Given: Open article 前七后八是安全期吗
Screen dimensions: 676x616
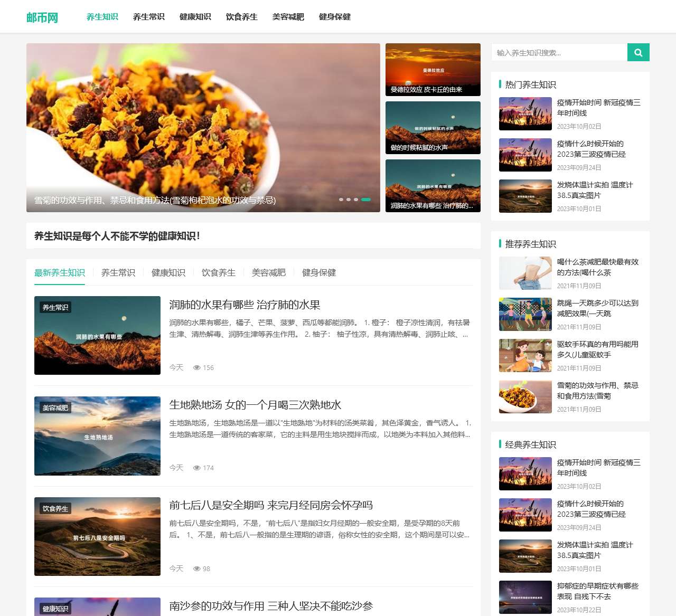Looking at the screenshot, I should pos(270,505).
